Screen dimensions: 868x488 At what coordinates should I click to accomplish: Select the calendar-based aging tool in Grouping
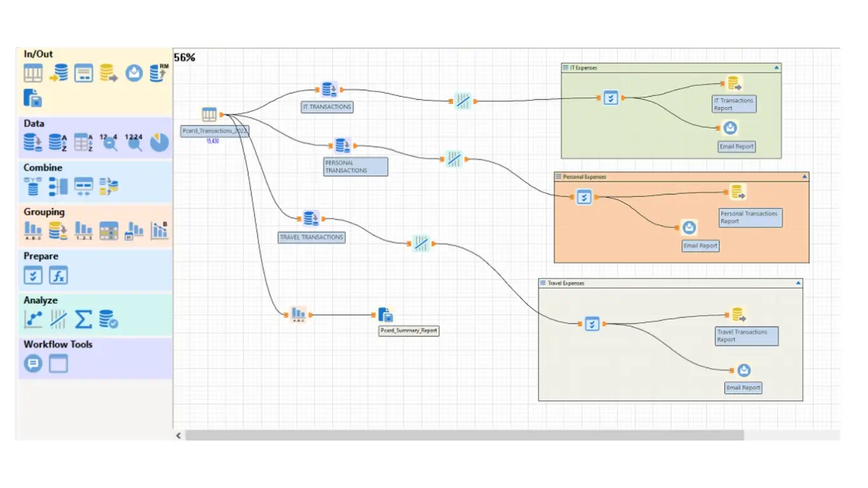point(134,231)
